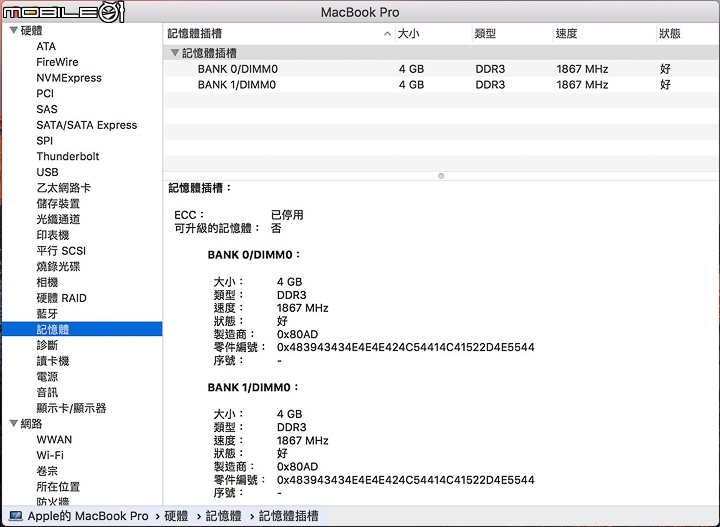
Task: Sort by the 記憶體插槽 column header
Action: point(278,34)
